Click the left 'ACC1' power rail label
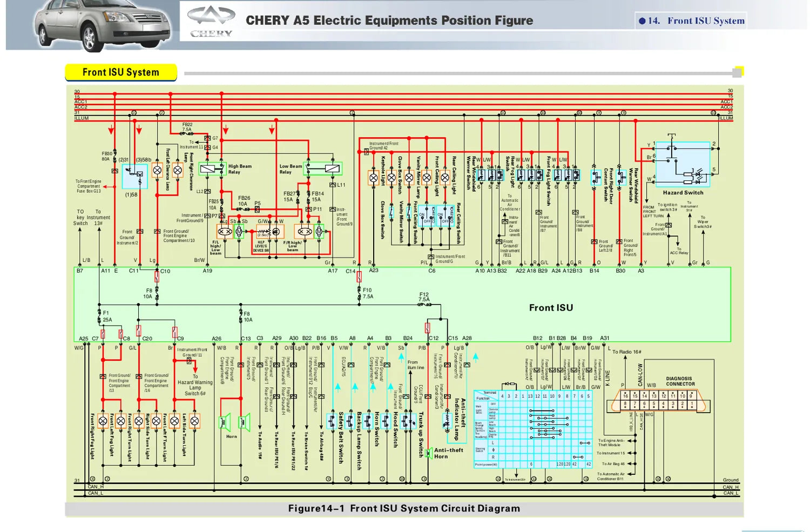The image size is (810, 532). (80, 102)
